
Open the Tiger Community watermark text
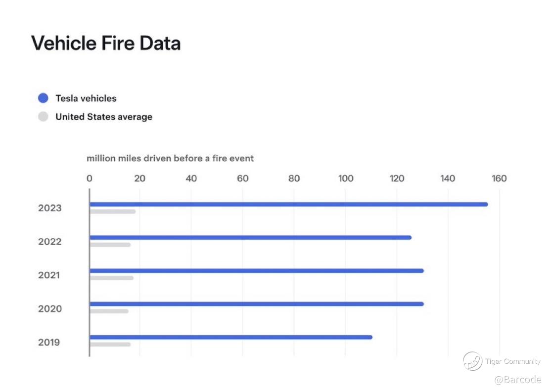(x=513, y=361)
